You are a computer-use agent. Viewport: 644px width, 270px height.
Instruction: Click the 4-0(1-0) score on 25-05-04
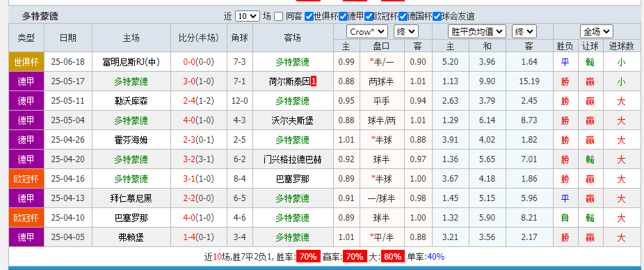[x=198, y=120]
